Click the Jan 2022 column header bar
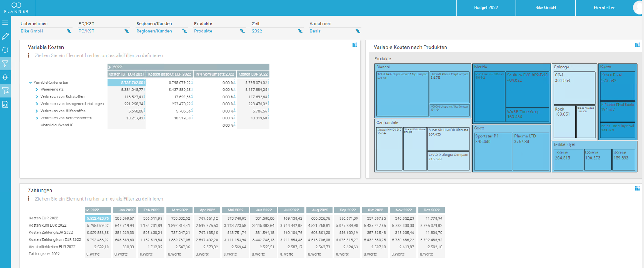The image size is (644, 268). click(125, 210)
